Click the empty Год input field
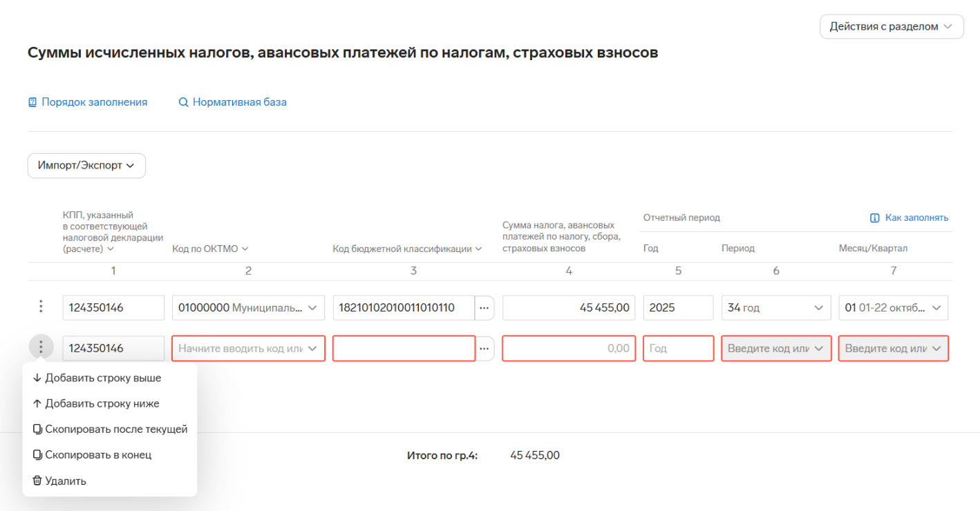The image size is (980, 511). pos(677,349)
